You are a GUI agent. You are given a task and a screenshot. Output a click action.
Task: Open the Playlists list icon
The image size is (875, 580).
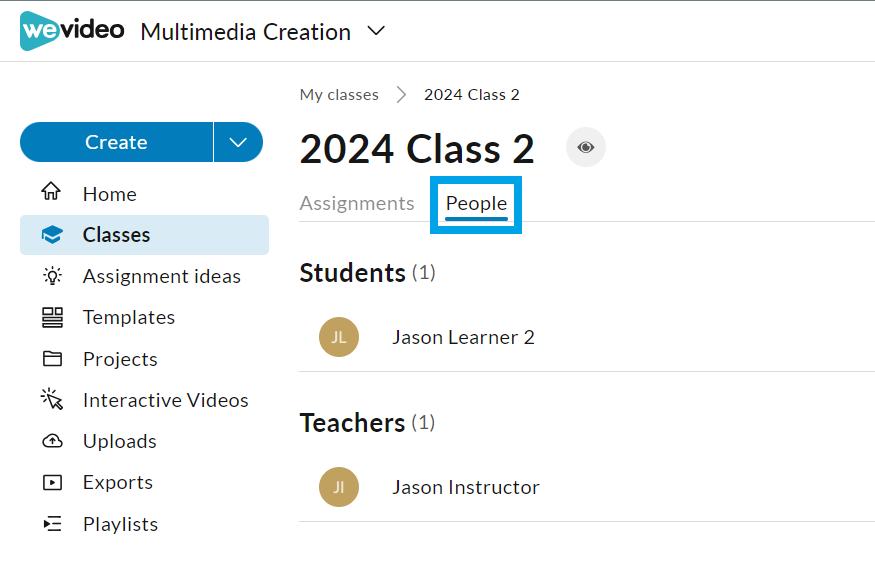point(52,524)
